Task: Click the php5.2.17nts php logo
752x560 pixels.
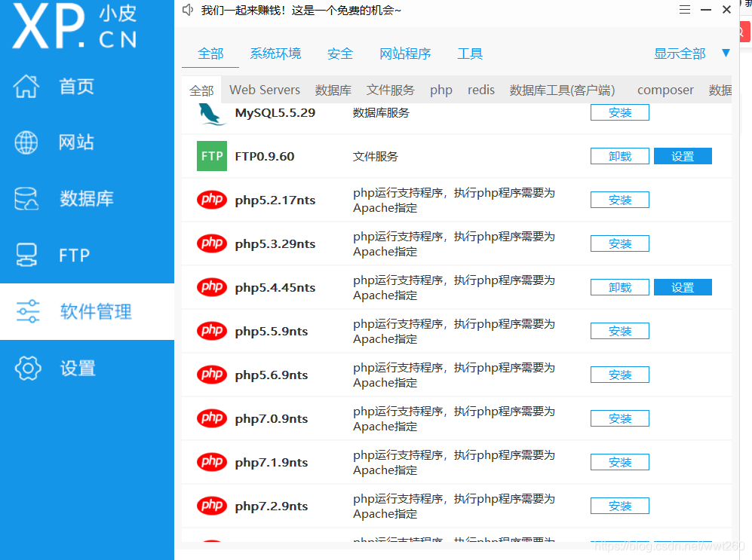Action: 212,200
